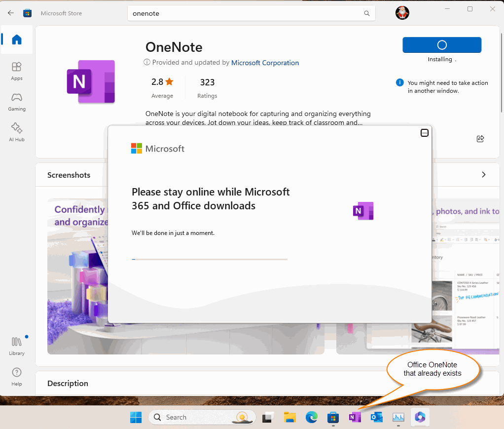Click the large OneNote app logo
Screen dimensions: 504x429
pyautogui.click(x=91, y=82)
